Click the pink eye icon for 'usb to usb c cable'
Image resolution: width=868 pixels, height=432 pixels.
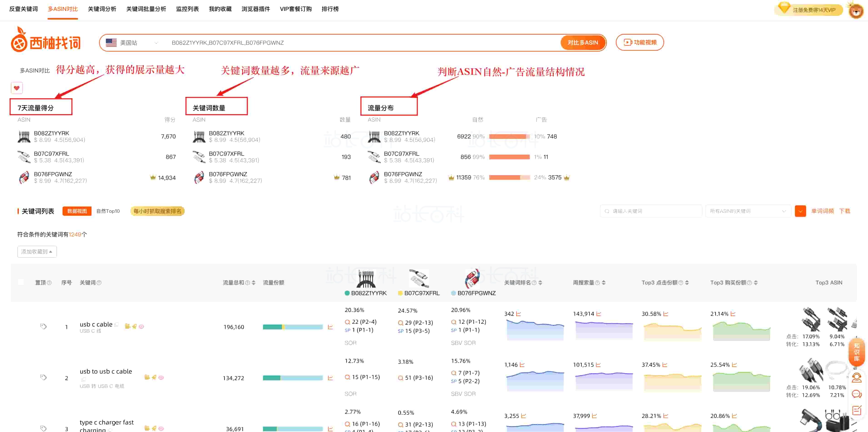point(161,377)
